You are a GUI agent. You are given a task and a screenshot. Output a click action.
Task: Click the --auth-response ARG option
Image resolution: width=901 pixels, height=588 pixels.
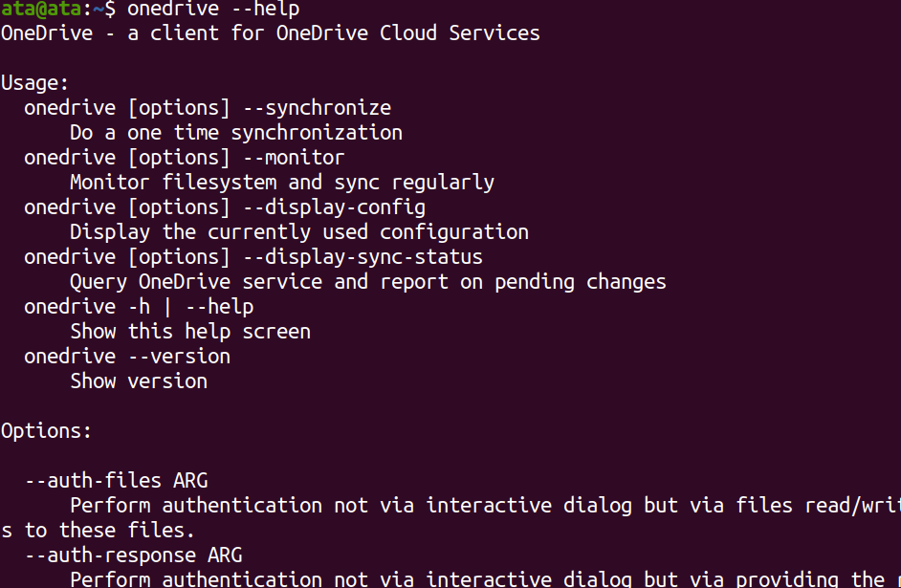pos(133,555)
